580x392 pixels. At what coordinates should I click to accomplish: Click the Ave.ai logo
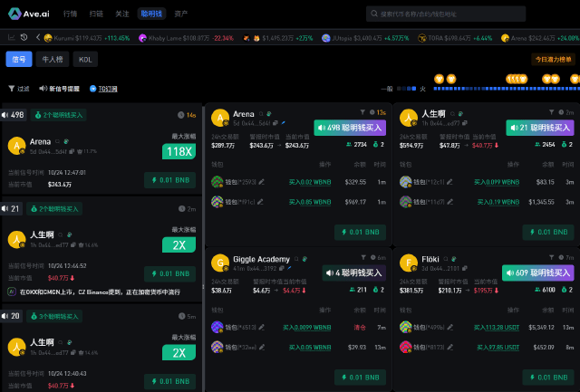pyautogui.click(x=29, y=14)
